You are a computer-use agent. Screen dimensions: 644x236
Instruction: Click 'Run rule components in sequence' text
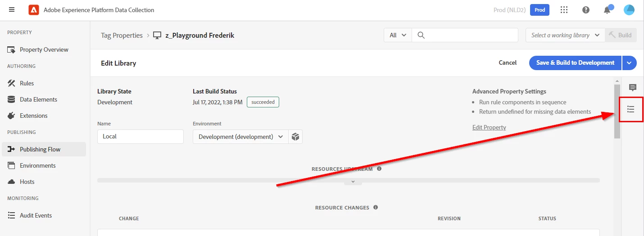pyautogui.click(x=522, y=102)
